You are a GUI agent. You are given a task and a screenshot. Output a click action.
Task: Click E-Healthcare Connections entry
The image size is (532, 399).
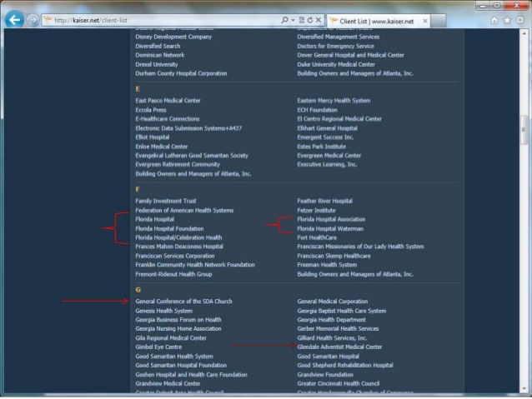pyautogui.click(x=168, y=118)
